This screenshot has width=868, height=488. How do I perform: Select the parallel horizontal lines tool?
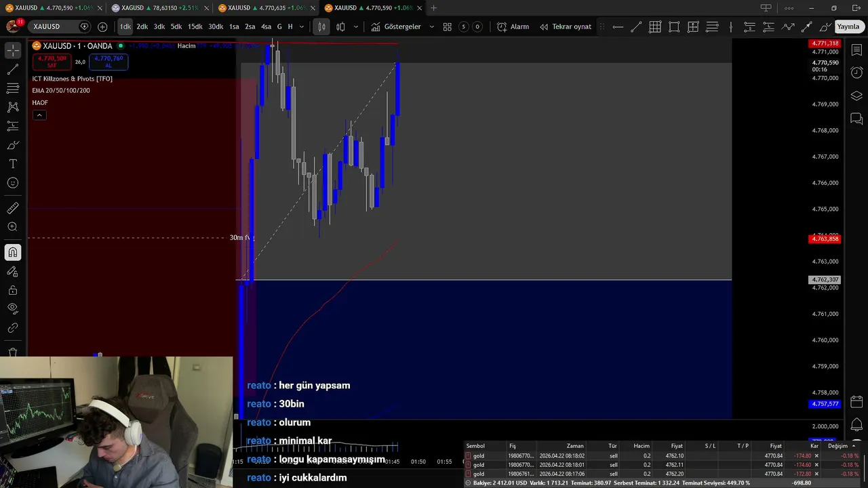click(712, 26)
